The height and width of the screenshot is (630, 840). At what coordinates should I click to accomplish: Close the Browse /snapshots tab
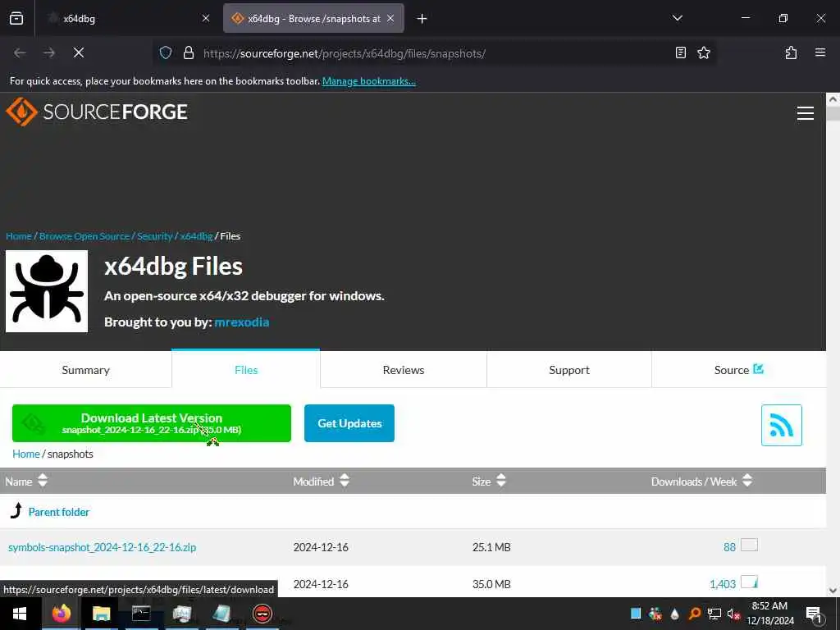[390, 18]
